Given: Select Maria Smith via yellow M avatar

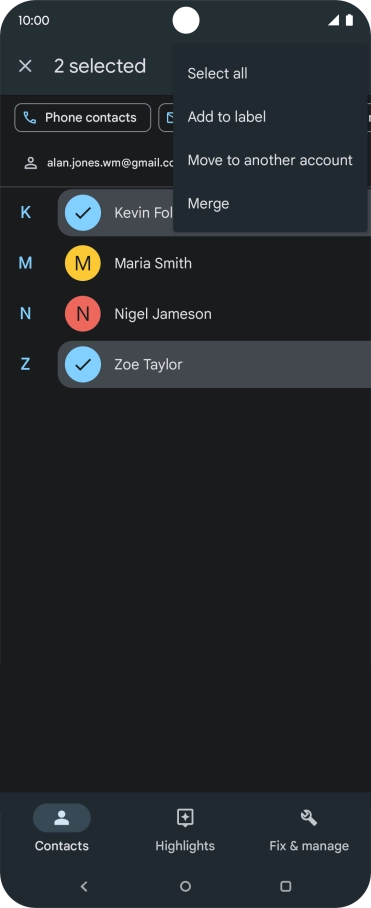Looking at the screenshot, I should (83, 263).
